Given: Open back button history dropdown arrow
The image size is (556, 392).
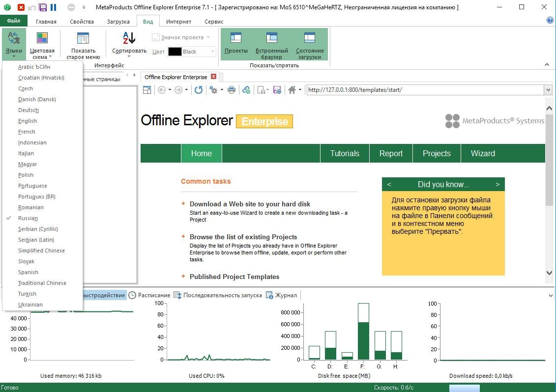Looking at the screenshot, I should click(170, 90).
